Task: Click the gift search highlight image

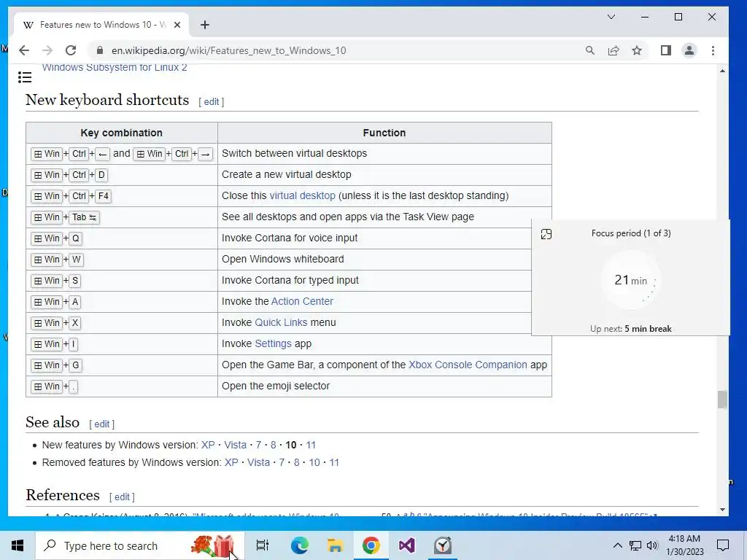Action: point(213,545)
